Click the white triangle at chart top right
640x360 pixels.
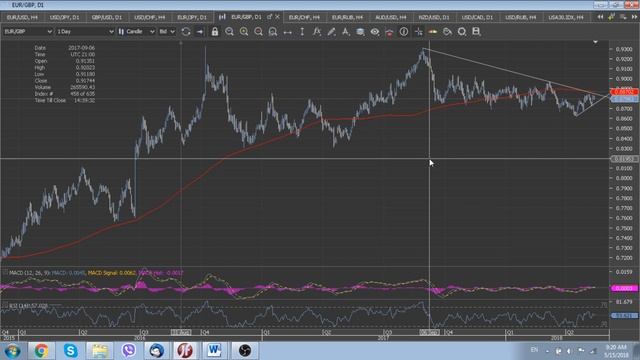596,42
